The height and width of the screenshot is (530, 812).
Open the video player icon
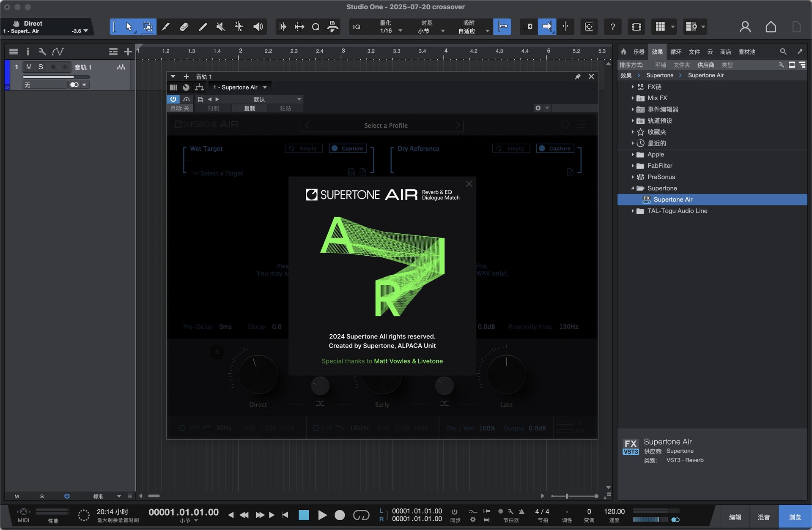click(636, 27)
